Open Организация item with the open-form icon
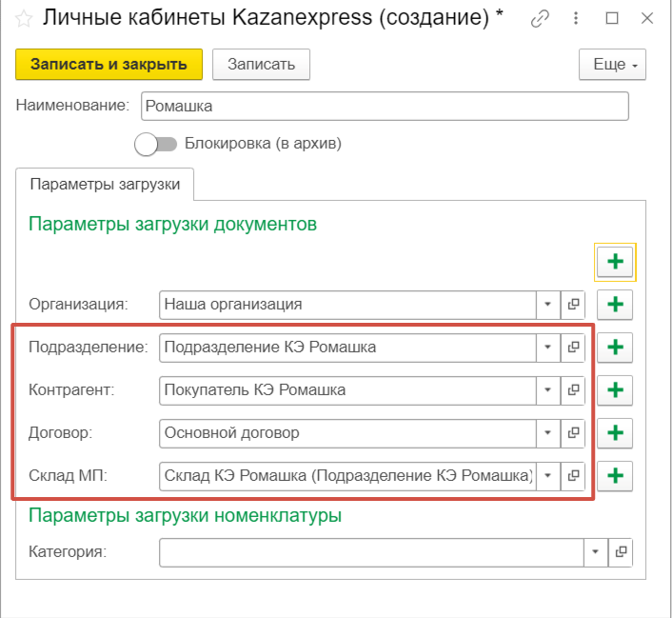 [x=573, y=305]
